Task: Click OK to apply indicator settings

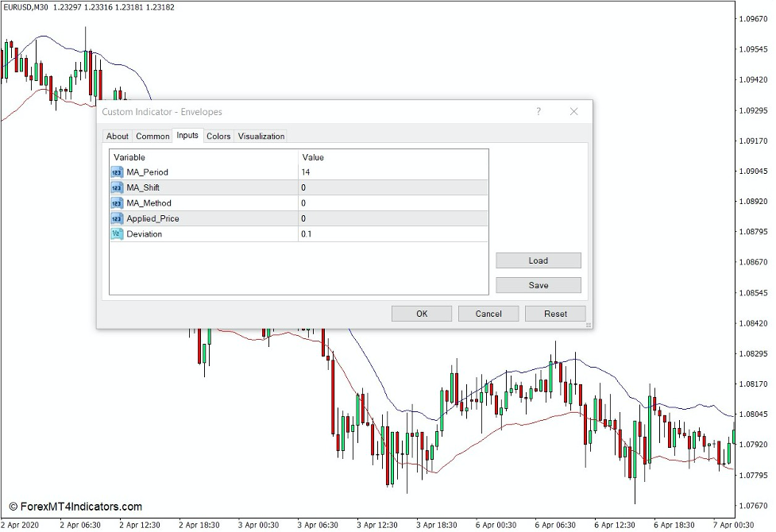Action: coord(421,314)
